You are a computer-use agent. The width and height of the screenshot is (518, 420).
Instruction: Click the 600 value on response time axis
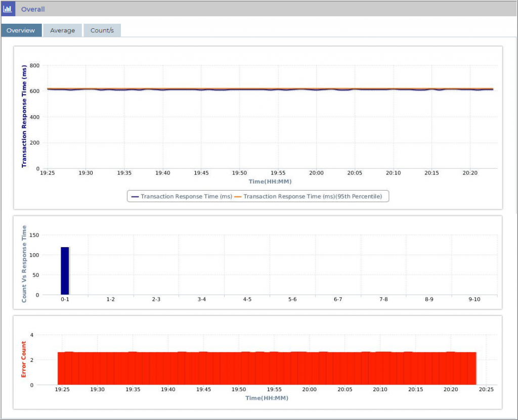(x=34, y=91)
